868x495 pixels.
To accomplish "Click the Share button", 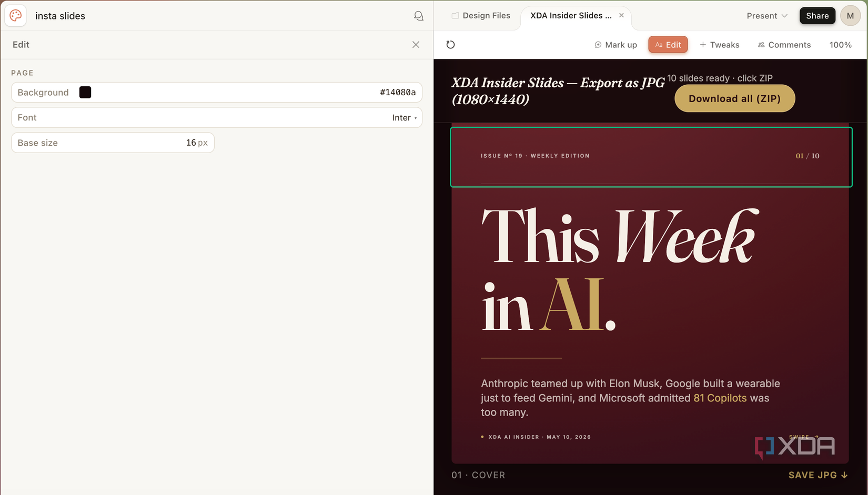I will click(x=817, y=16).
